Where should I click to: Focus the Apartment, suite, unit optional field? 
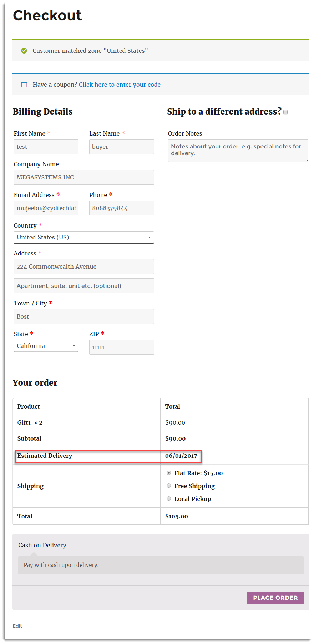coord(84,286)
